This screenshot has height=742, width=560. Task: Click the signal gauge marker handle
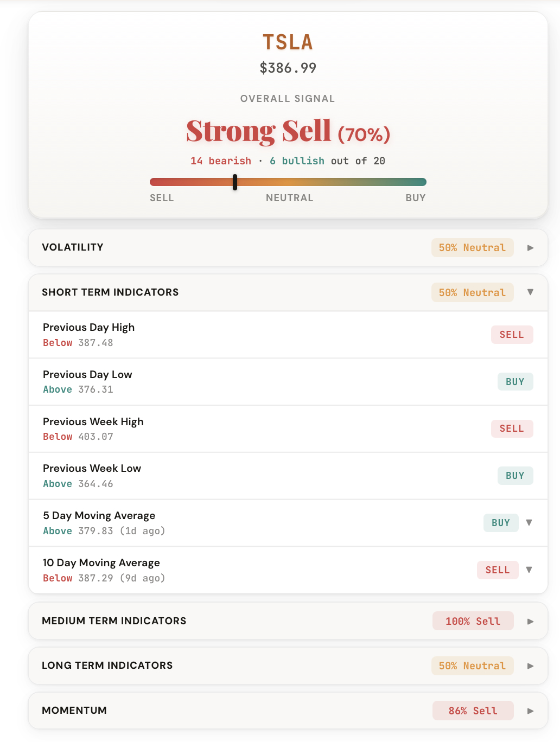click(235, 182)
